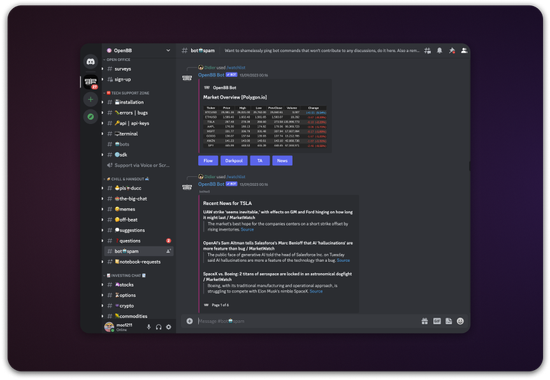Image resolution: width=550 pixels, height=380 pixels.
Task: Click channel topic text in header
Action: tap(322, 51)
